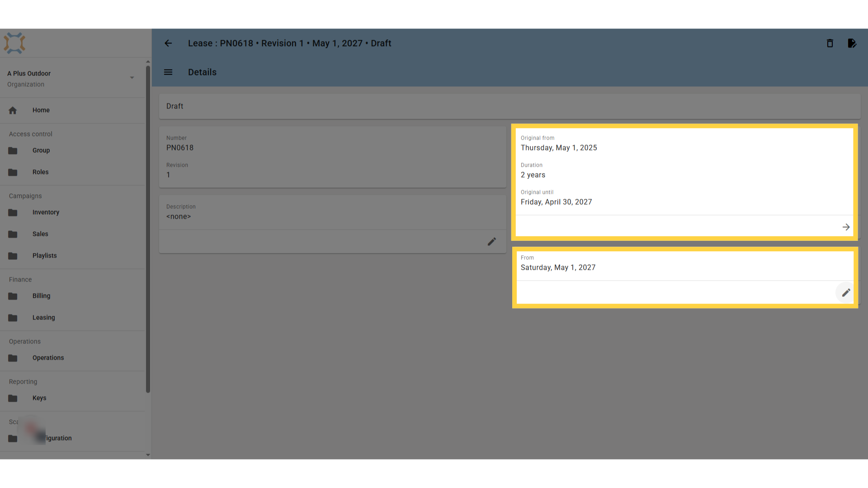The image size is (868, 488).
Task: Click the Revision value 1
Action: (168, 175)
